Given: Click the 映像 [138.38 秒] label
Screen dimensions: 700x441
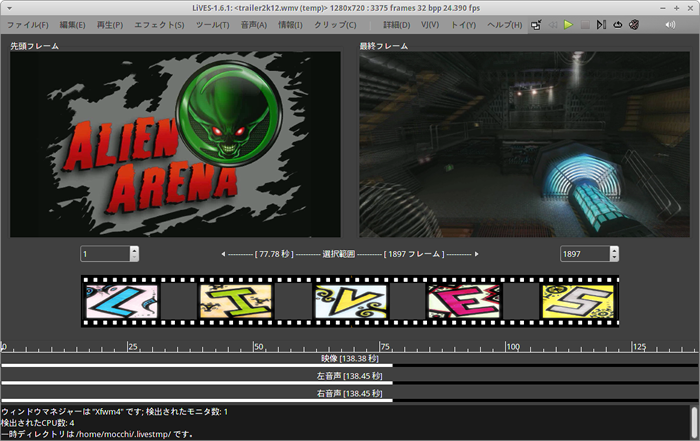Looking at the screenshot, I should [350, 358].
